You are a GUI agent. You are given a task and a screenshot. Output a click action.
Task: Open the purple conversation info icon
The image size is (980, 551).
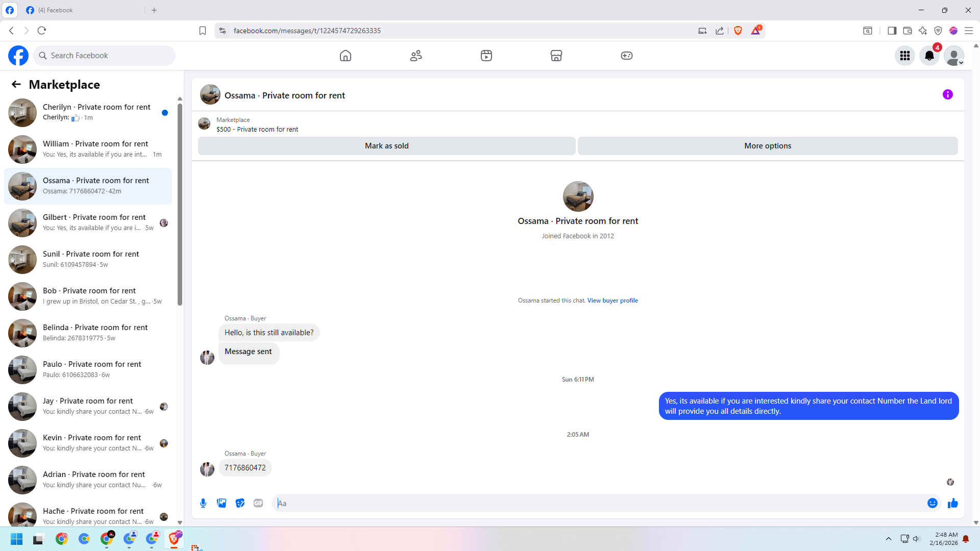(x=947, y=94)
